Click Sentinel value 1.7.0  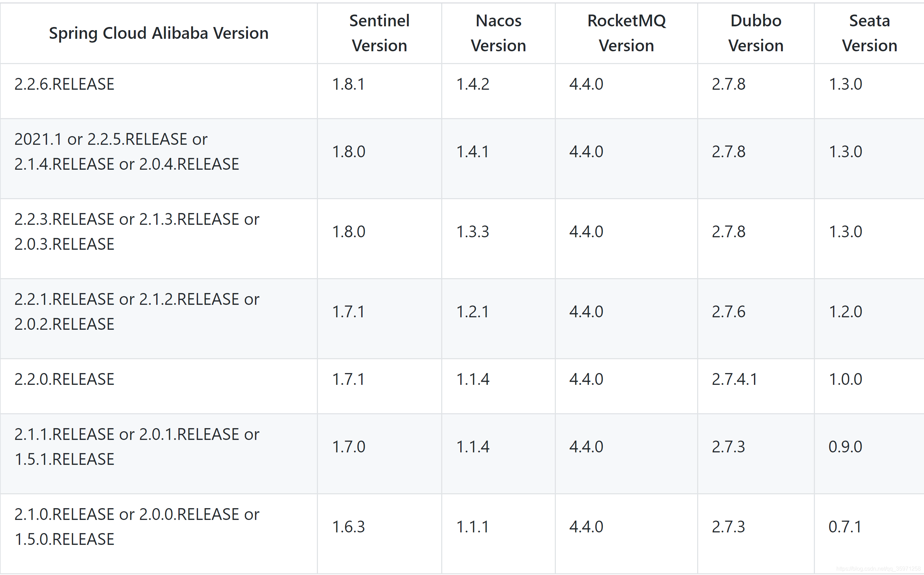(x=349, y=447)
